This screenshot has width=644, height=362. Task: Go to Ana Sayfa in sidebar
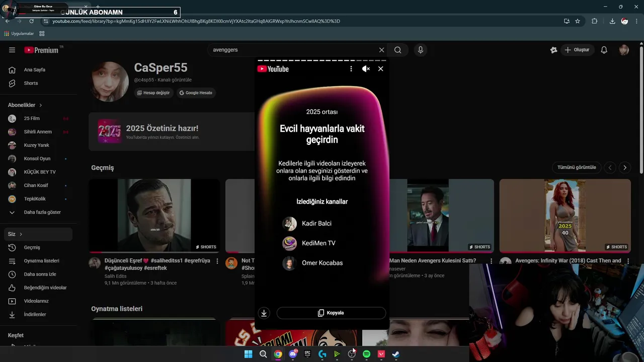39,70
